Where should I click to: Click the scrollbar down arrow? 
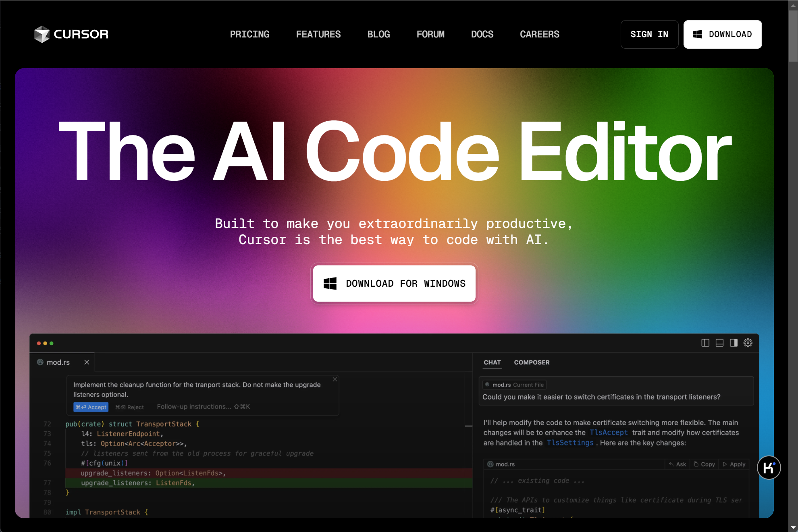point(793,527)
